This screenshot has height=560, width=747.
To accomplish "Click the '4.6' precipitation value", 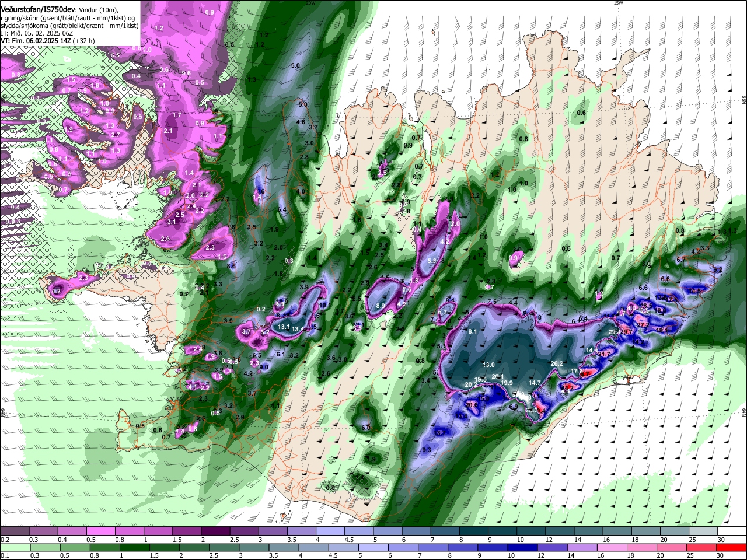I will click(x=301, y=122).
